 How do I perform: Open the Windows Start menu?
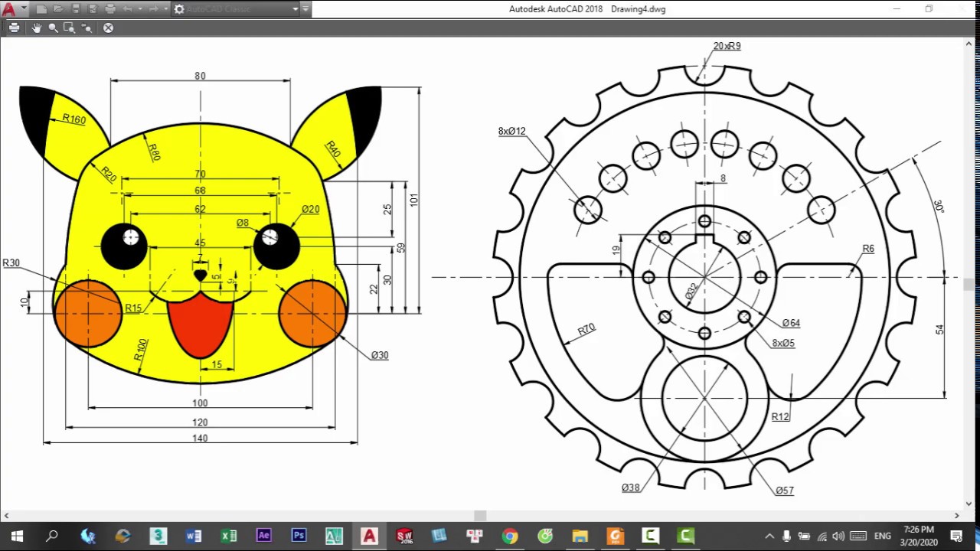(17, 536)
